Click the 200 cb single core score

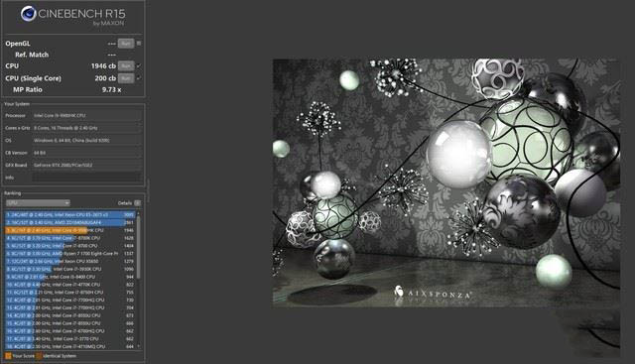click(x=105, y=78)
